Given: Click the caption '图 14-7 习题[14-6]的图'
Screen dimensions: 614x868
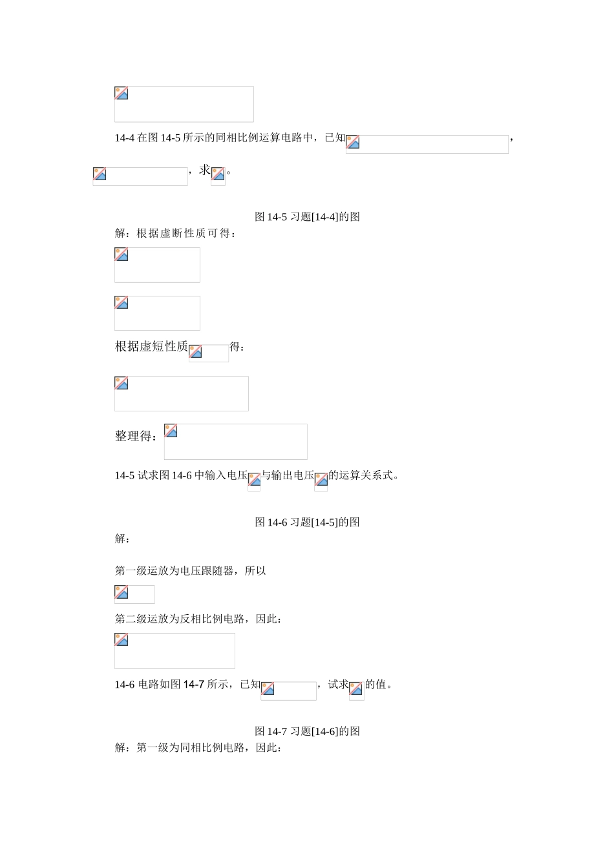Looking at the screenshot, I should click(x=307, y=732).
